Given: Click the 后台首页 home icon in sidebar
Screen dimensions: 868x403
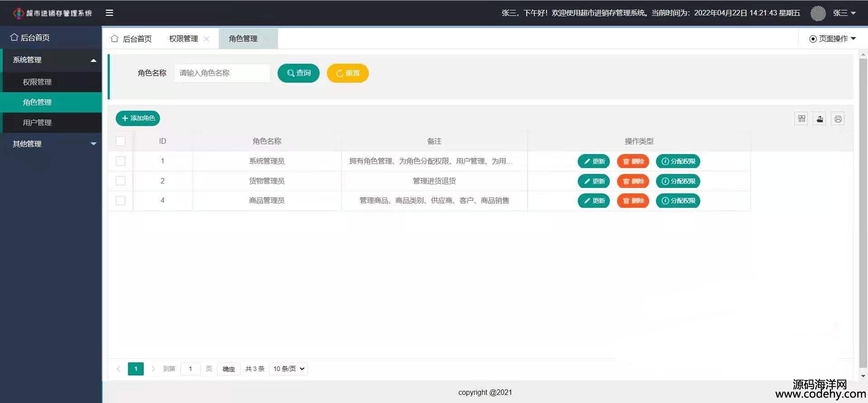Looking at the screenshot, I should click(x=14, y=37).
